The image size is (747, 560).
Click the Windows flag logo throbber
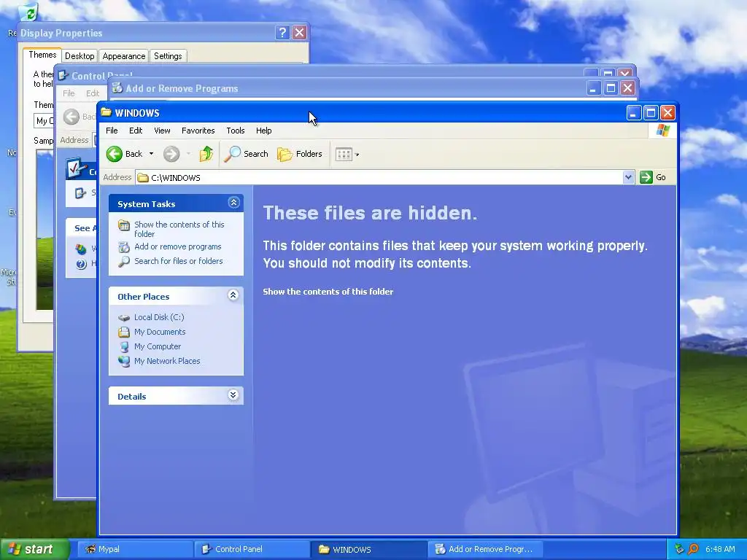(662, 131)
